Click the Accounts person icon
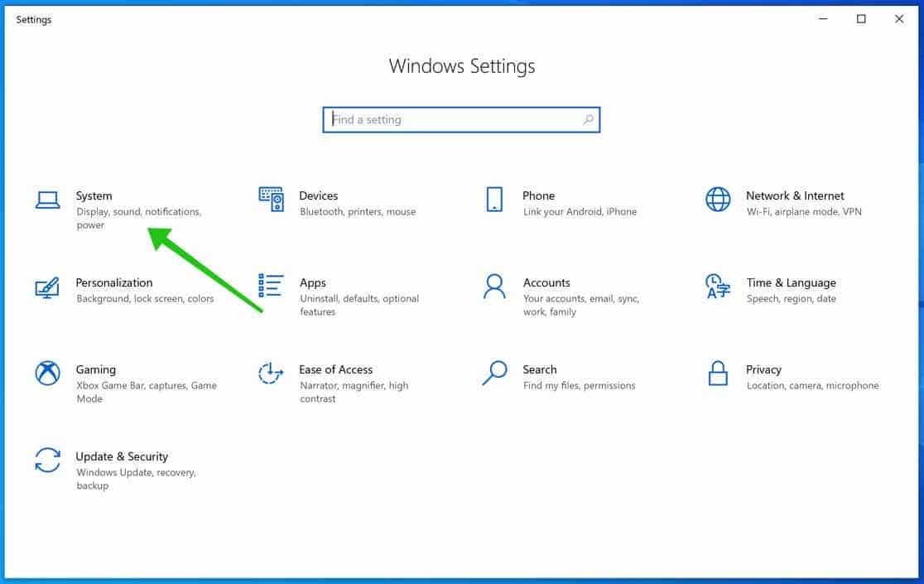This screenshot has height=584, width=924. pyautogui.click(x=494, y=287)
